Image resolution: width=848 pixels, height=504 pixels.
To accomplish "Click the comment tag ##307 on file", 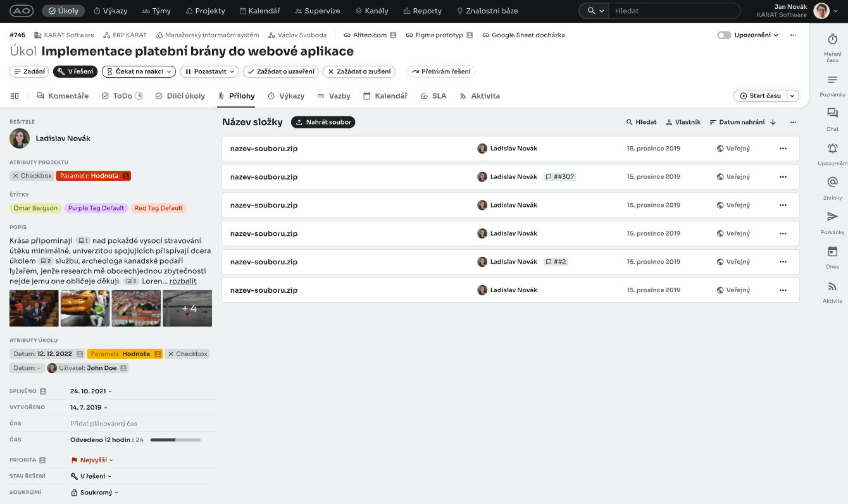I will [x=559, y=177].
